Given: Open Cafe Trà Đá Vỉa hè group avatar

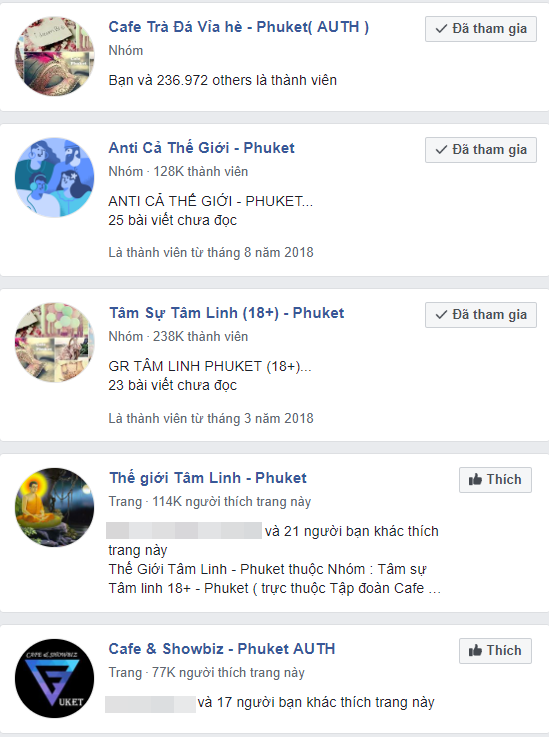Looking at the screenshot, I should pos(55,56).
